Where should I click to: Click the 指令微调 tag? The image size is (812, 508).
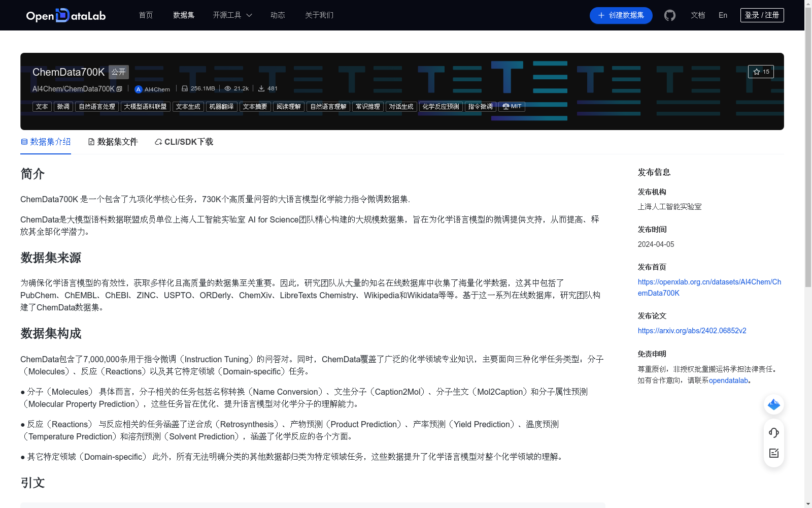pyautogui.click(x=481, y=107)
